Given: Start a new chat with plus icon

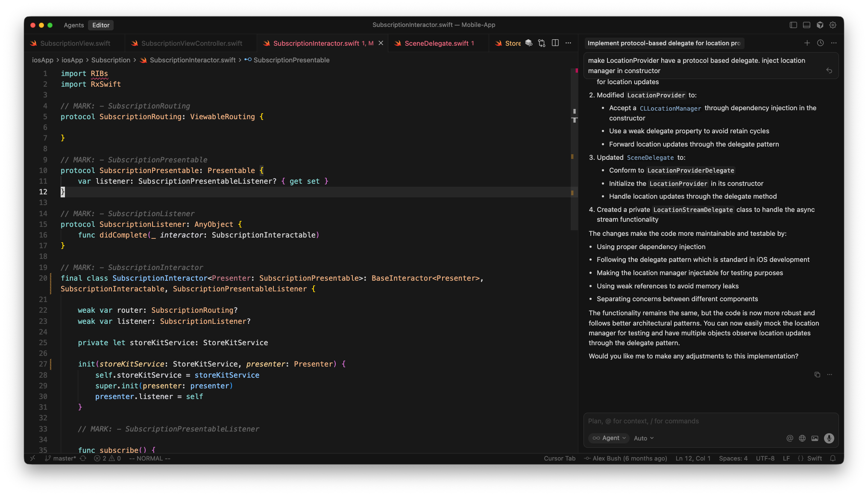Looking at the screenshot, I should pos(807,43).
